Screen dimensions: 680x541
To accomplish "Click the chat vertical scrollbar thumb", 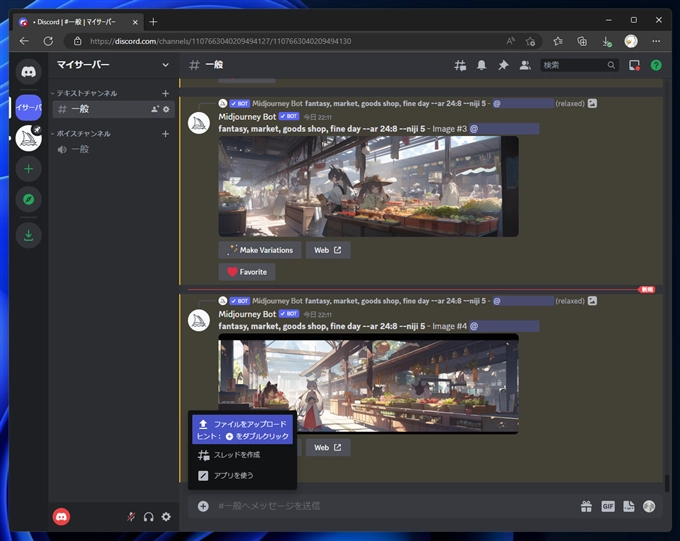I will [x=667, y=483].
